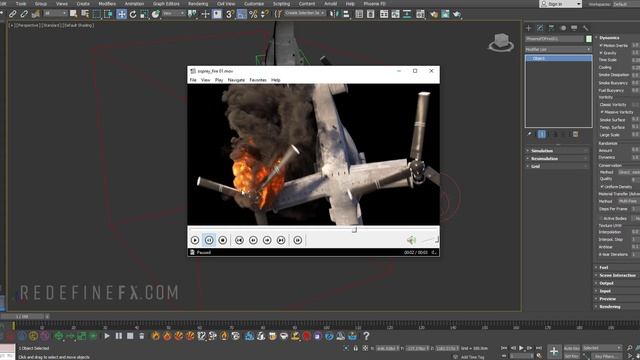Click the Phoenix FD toolbar delete cache trash icon

(x=142, y=336)
